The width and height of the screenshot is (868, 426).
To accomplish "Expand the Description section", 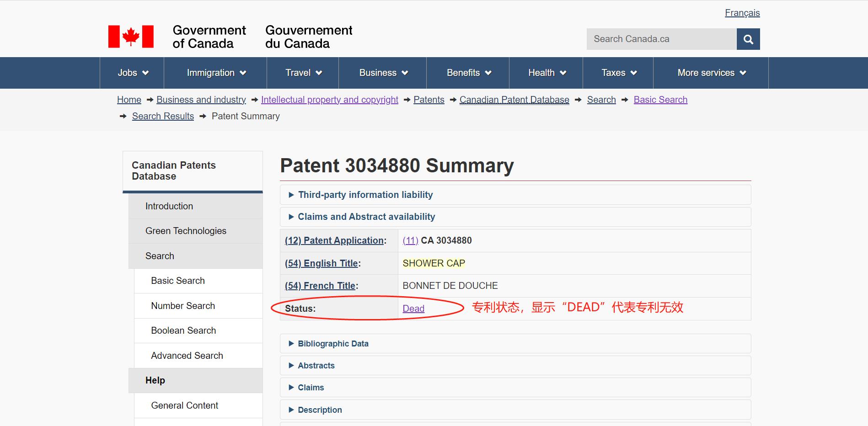I will point(319,410).
